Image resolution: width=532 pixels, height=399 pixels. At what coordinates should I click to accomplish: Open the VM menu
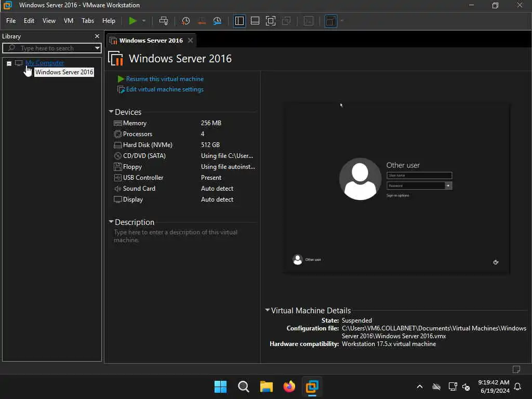coord(69,21)
